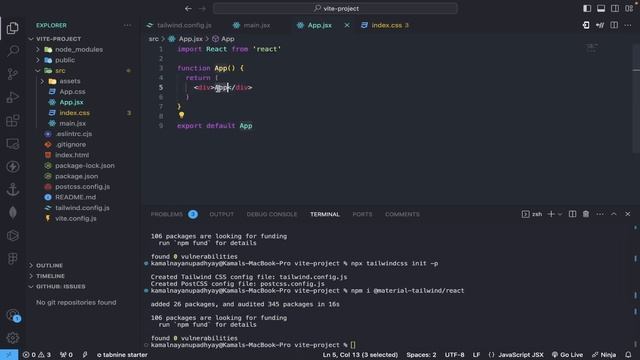Click the errors and warnings count
Screen dimensions: 640x360
coord(37,355)
